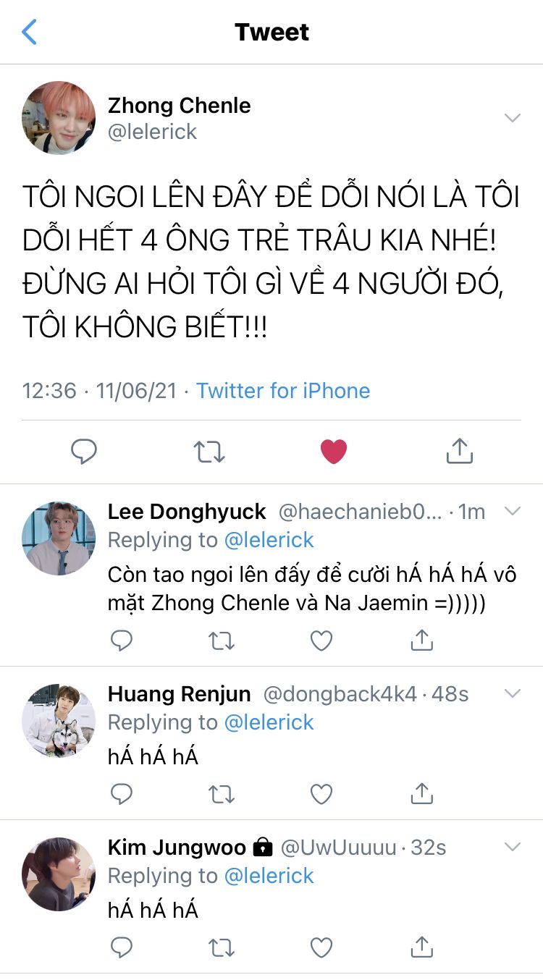
Task: Tap the back arrow
Action: pyautogui.click(x=30, y=33)
